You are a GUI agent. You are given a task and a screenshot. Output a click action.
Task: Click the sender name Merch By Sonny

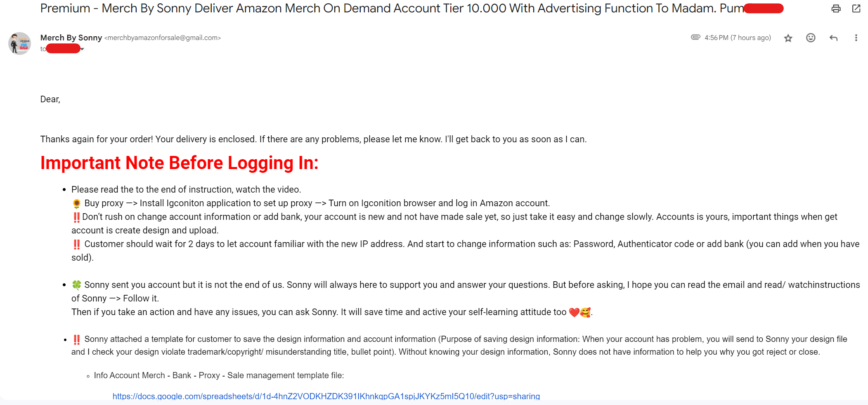coord(71,38)
